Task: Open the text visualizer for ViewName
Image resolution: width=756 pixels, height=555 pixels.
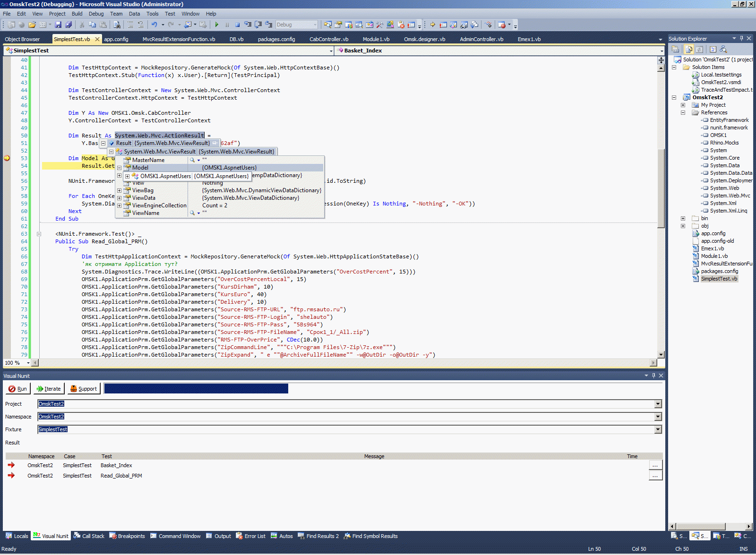Action: tap(192, 213)
